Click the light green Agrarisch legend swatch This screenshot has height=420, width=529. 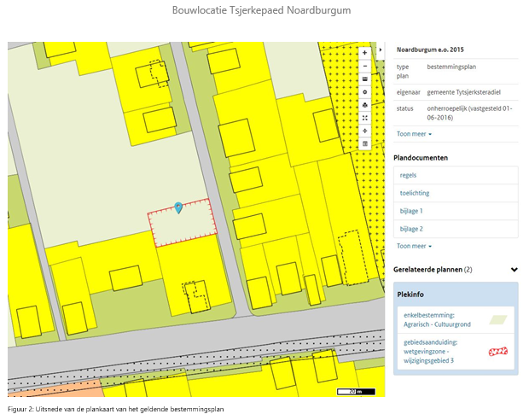click(498, 320)
